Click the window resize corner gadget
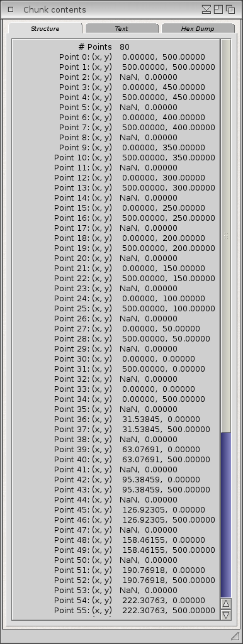The image size is (243, 644). (235, 636)
